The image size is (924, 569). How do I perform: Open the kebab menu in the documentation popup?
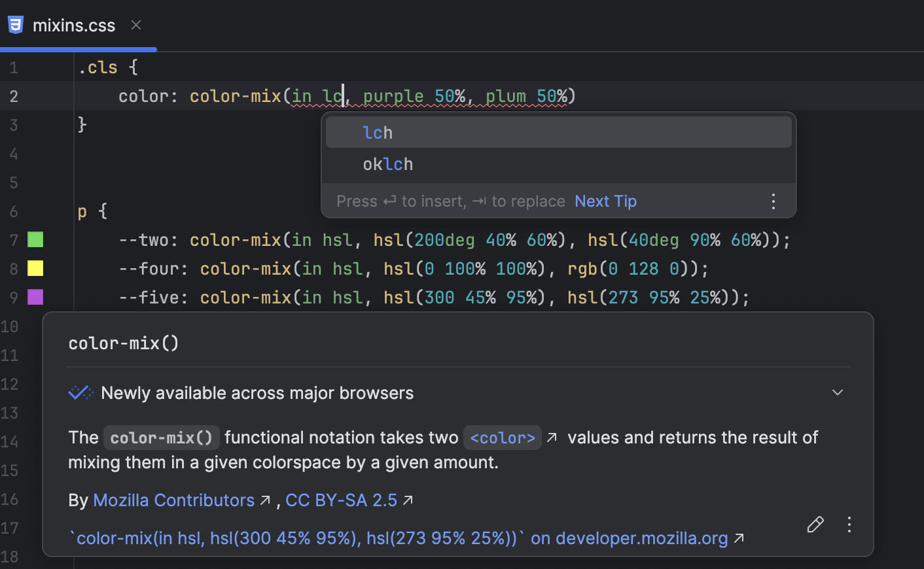849,525
